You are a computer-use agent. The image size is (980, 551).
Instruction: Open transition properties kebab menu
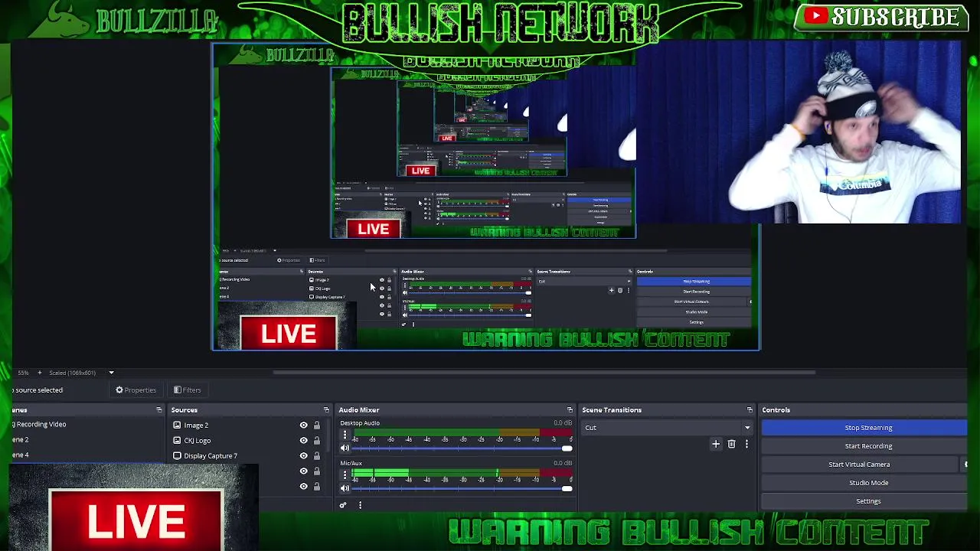coord(746,444)
